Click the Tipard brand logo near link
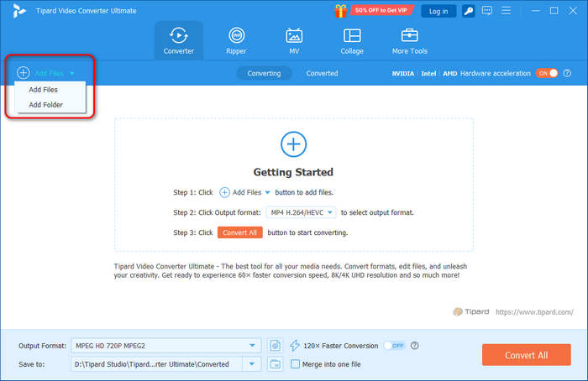Screen dimensions: 588x381 pos(471,311)
